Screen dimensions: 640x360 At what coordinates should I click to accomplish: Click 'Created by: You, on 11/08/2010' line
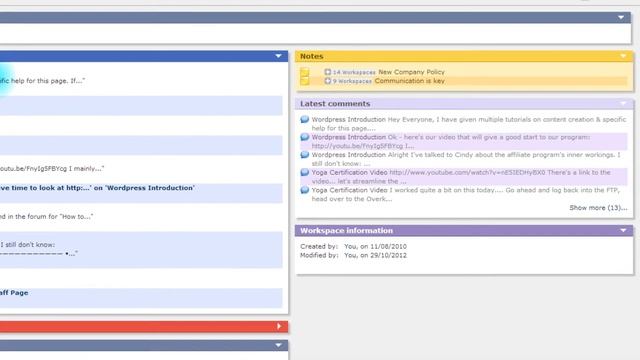point(353,247)
